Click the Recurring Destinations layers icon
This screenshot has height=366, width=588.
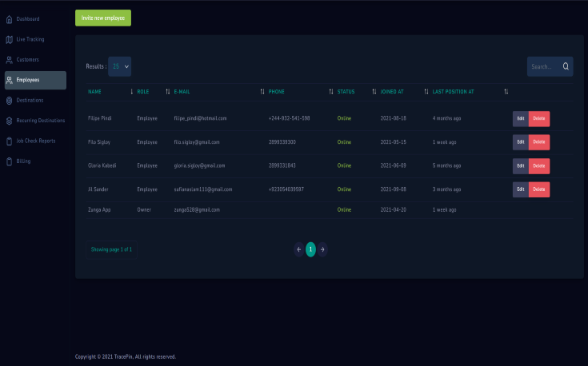(9, 121)
